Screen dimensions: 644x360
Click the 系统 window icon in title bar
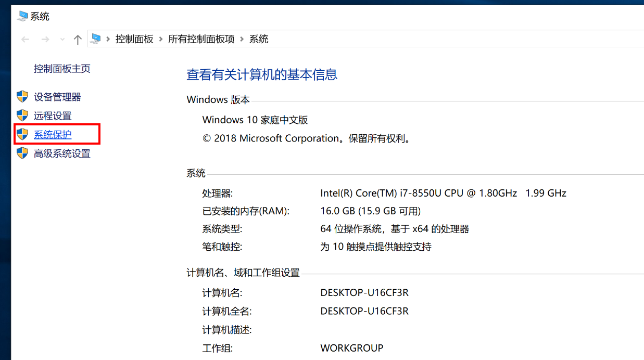pos(22,16)
